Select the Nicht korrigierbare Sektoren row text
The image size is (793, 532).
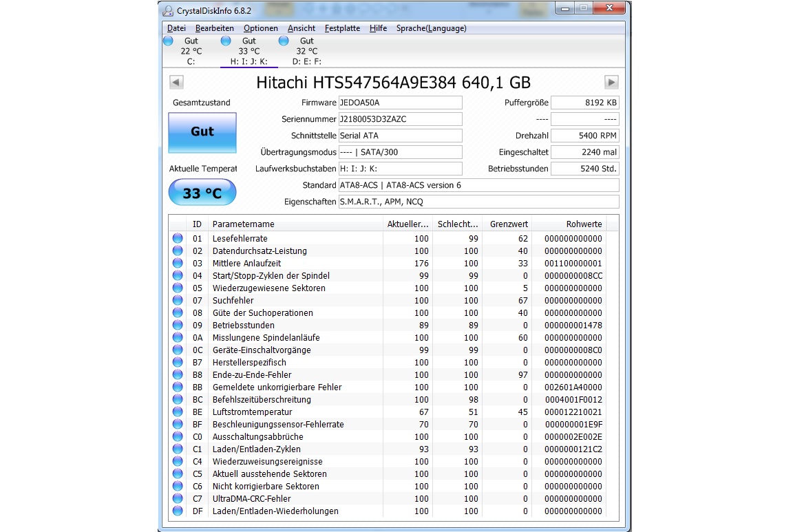(266, 487)
